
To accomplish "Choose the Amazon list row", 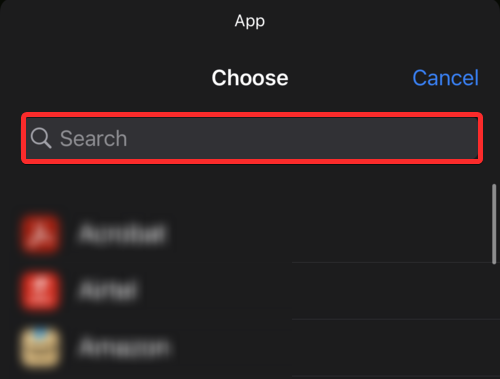I will (x=250, y=348).
